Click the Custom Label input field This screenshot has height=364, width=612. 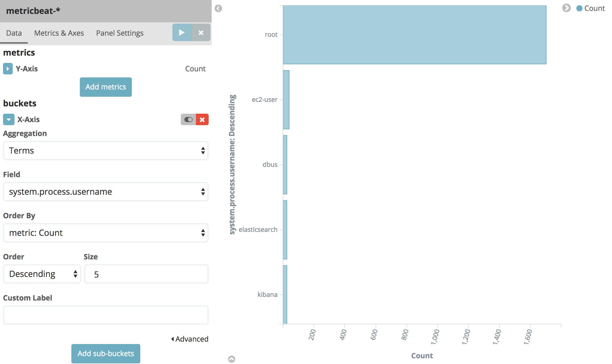coord(106,315)
